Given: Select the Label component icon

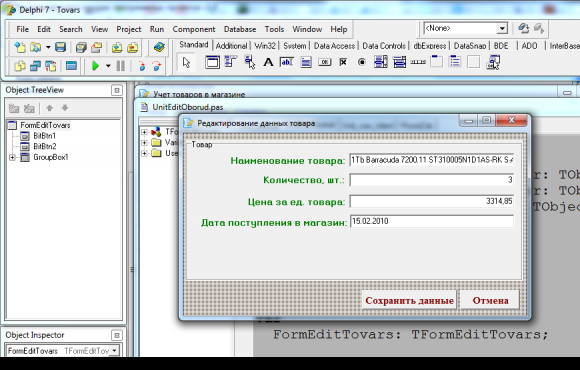Looking at the screenshot, I should coord(268,62).
